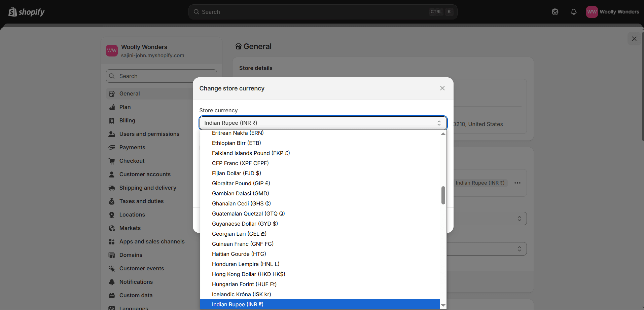Open the Store currency dropdown

tap(323, 123)
